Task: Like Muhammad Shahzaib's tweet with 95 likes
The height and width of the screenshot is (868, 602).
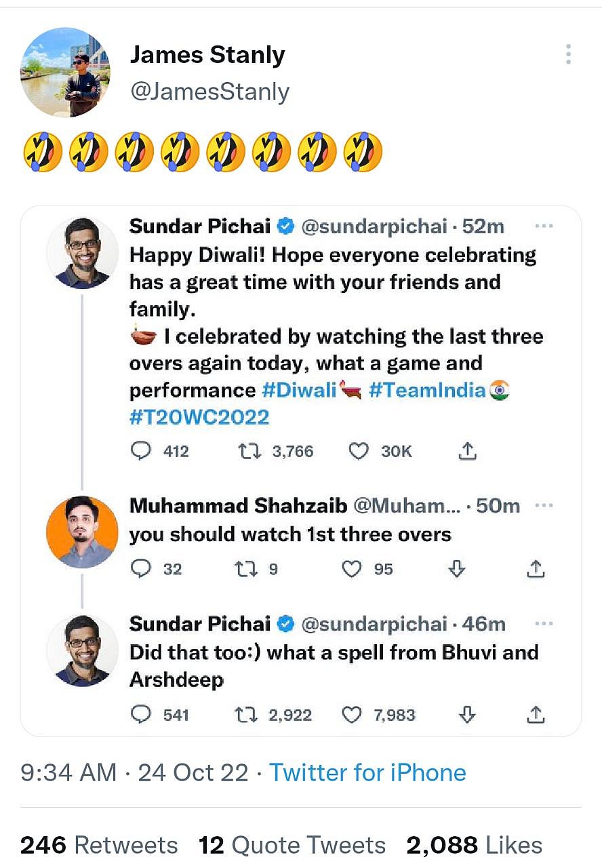Action: 351,569
